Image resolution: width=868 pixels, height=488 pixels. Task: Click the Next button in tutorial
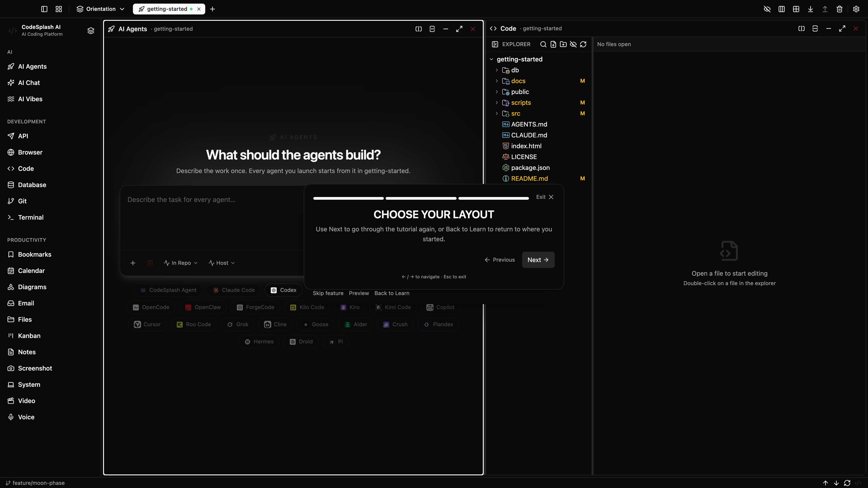click(x=538, y=260)
